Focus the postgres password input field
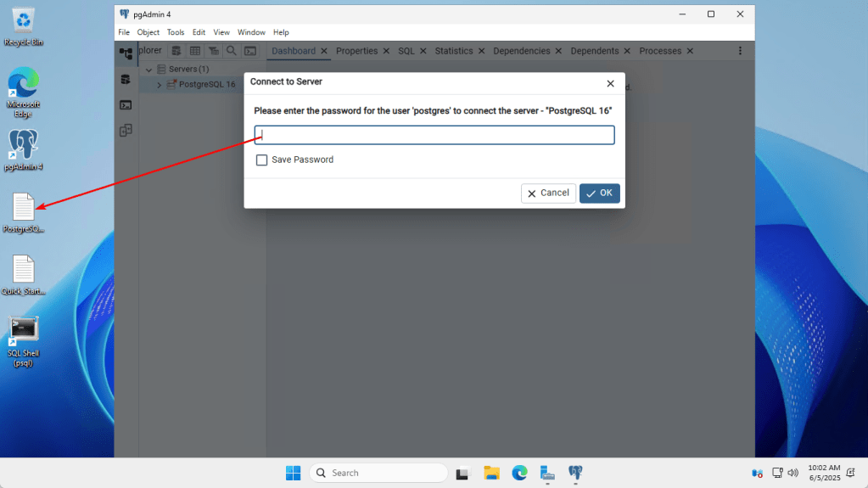Screen dimensions: 868x488 tap(434, 135)
